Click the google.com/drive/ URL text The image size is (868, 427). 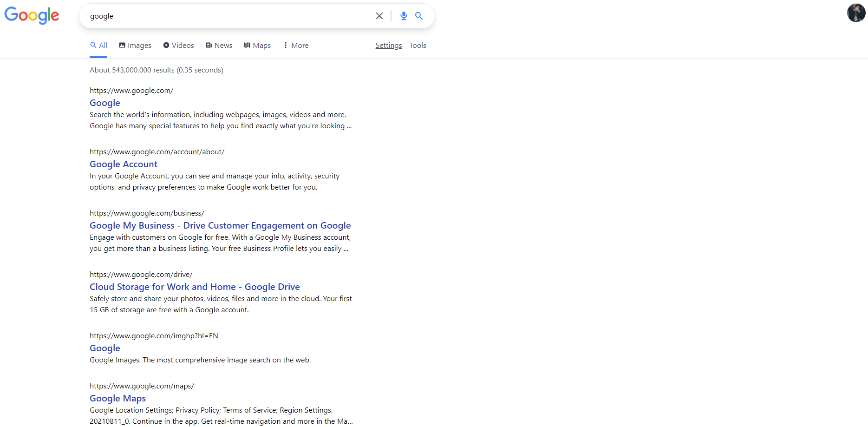[x=141, y=274]
